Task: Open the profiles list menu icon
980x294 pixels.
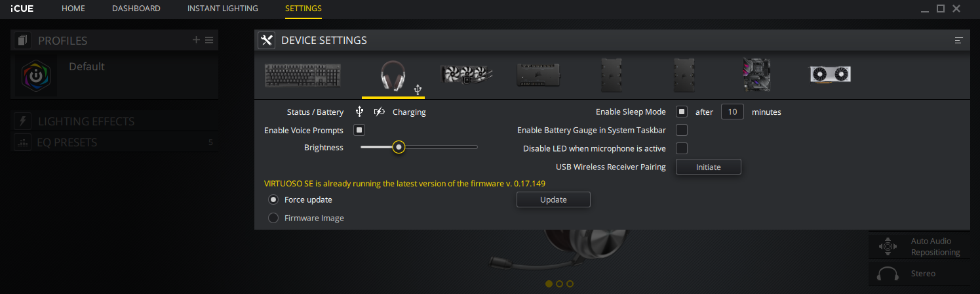Action: pos(209,40)
